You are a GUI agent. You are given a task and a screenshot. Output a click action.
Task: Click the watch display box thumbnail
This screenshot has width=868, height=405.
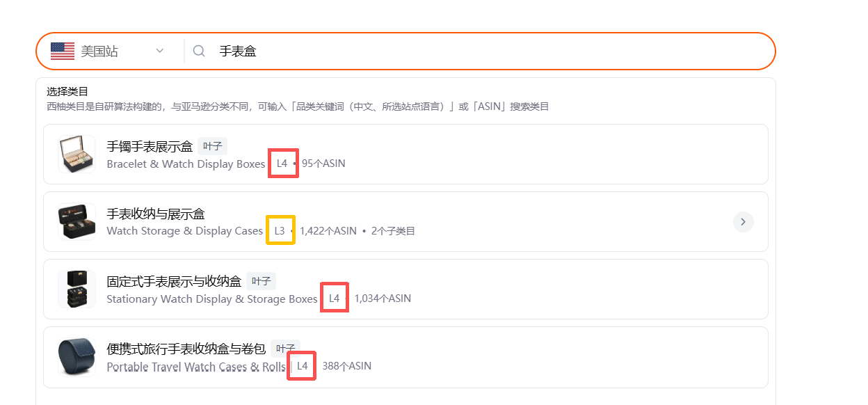[77, 154]
